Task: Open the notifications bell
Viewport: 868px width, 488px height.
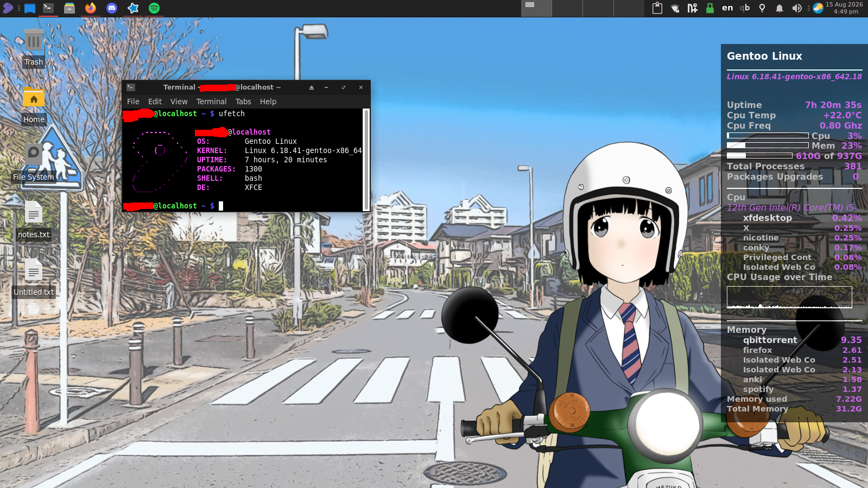Action: pos(780,8)
